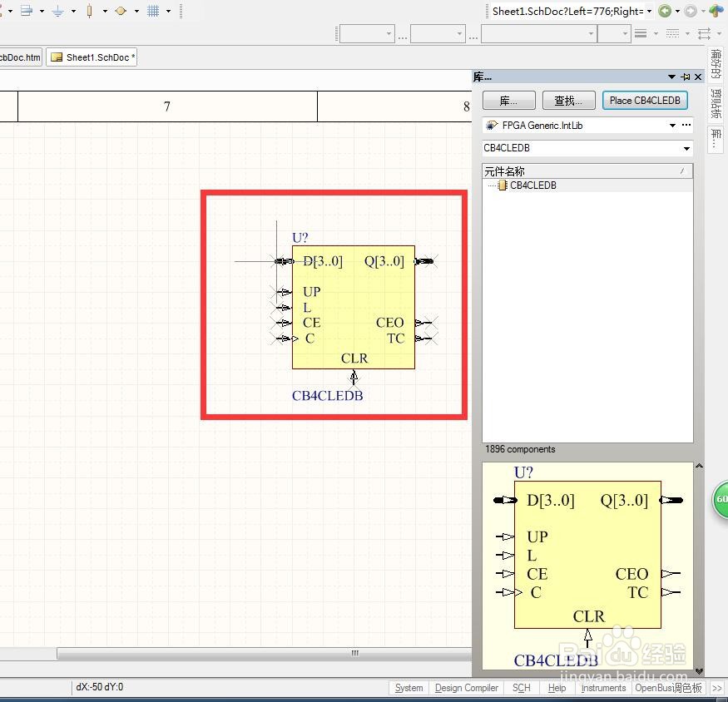The width and height of the screenshot is (728, 702).
Task: Click the grey forward navigation arrow
Action: 691,11
